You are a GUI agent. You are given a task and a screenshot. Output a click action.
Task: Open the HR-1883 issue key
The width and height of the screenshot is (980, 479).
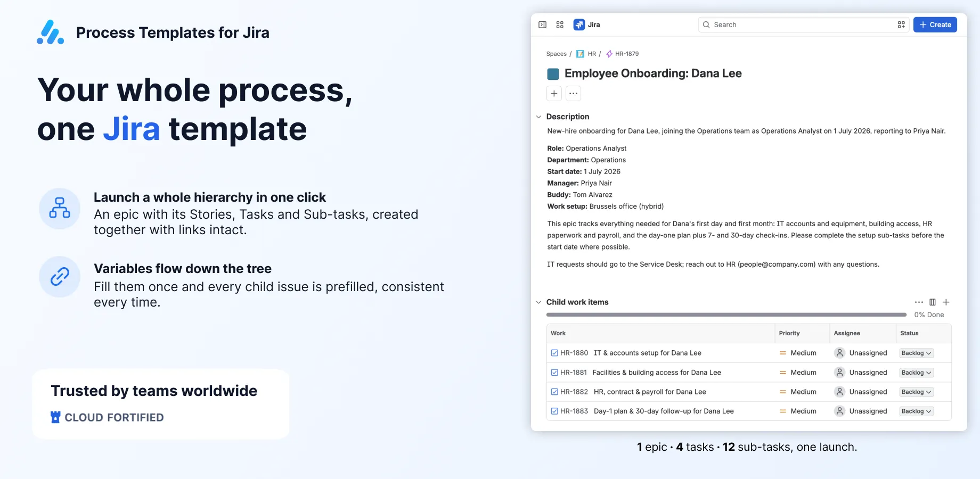click(x=574, y=411)
